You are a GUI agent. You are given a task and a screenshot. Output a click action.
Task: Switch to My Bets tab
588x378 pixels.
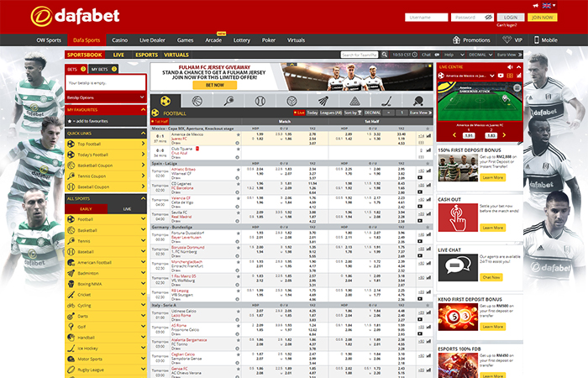point(103,69)
